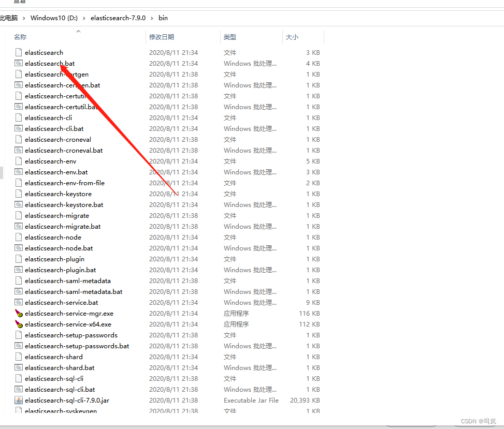Select the 5 KB size cell
The image size is (504, 429).
(313, 161)
